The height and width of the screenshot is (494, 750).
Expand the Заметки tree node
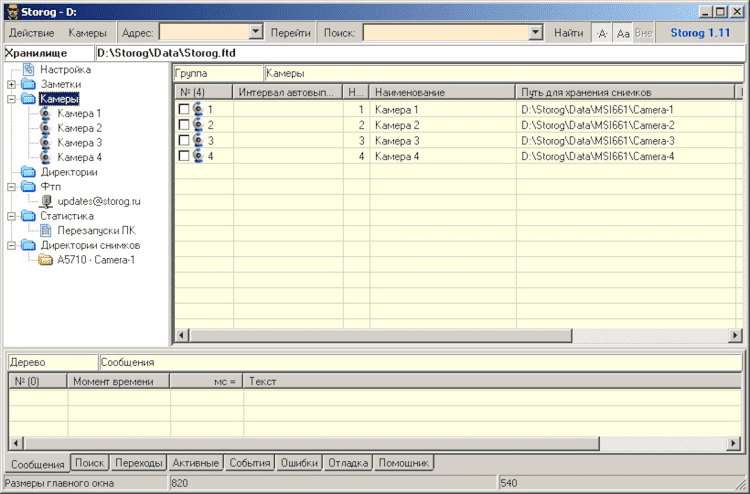point(11,85)
